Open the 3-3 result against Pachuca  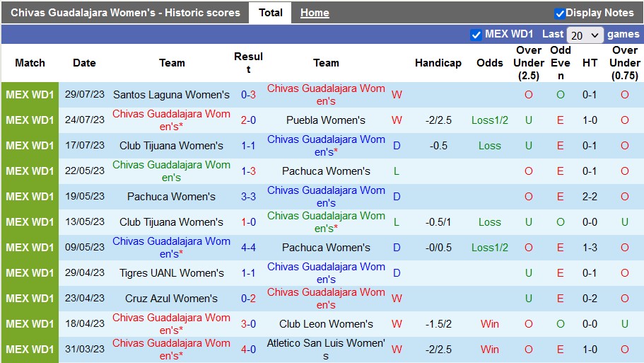[x=248, y=197]
